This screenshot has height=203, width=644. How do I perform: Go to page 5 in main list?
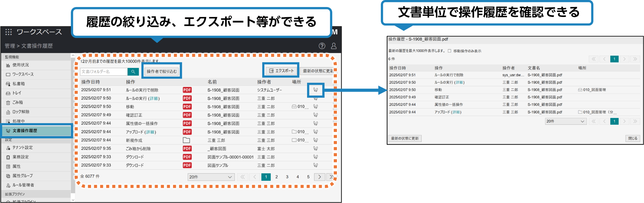click(308, 177)
